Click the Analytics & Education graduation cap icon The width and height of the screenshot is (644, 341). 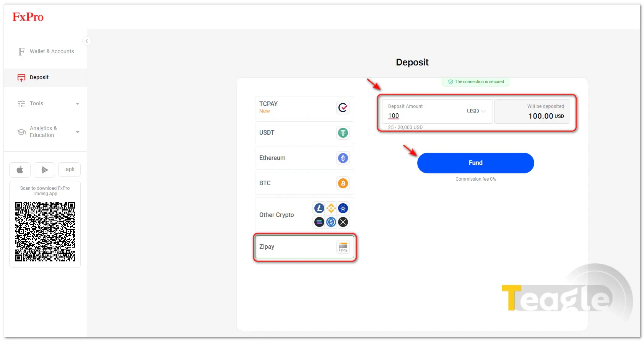pyautogui.click(x=21, y=132)
